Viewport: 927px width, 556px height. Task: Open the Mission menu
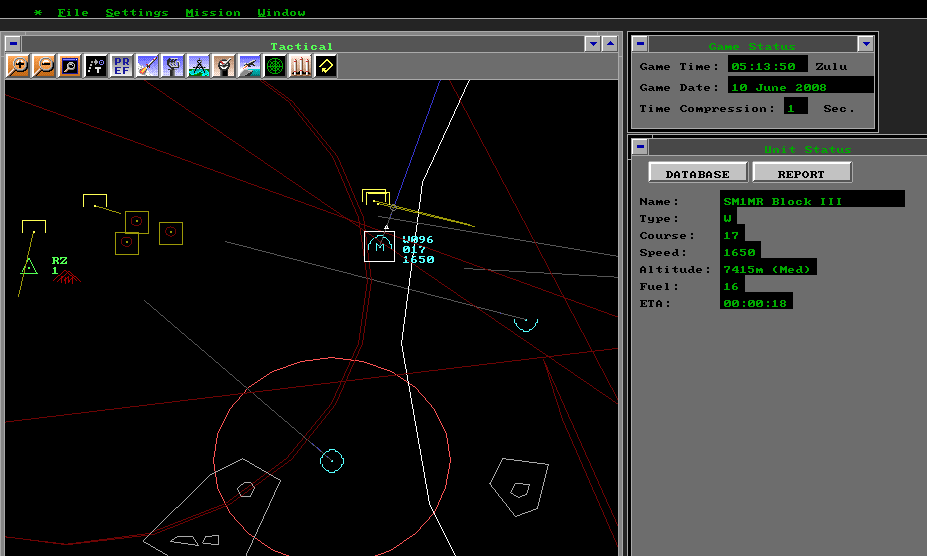pos(213,13)
